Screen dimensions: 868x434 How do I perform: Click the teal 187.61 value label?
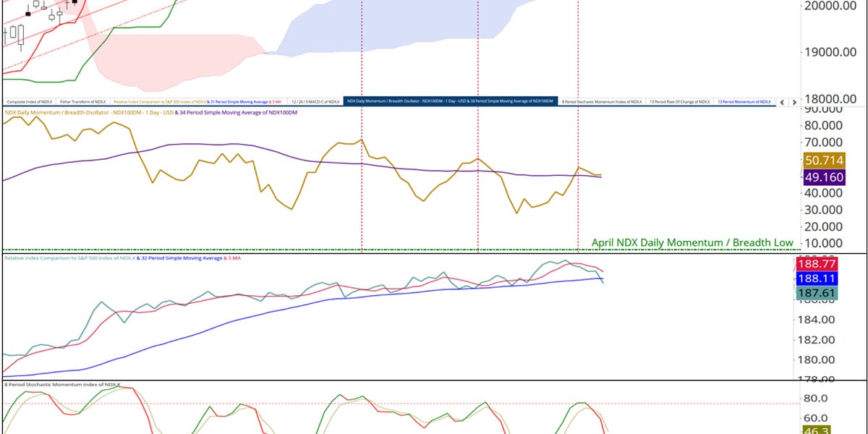816,292
